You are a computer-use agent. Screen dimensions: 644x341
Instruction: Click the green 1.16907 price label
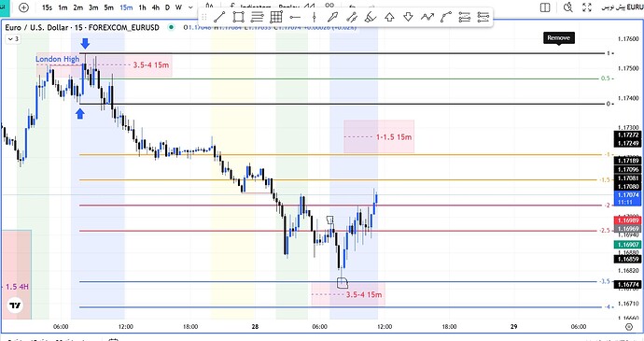coord(628,245)
